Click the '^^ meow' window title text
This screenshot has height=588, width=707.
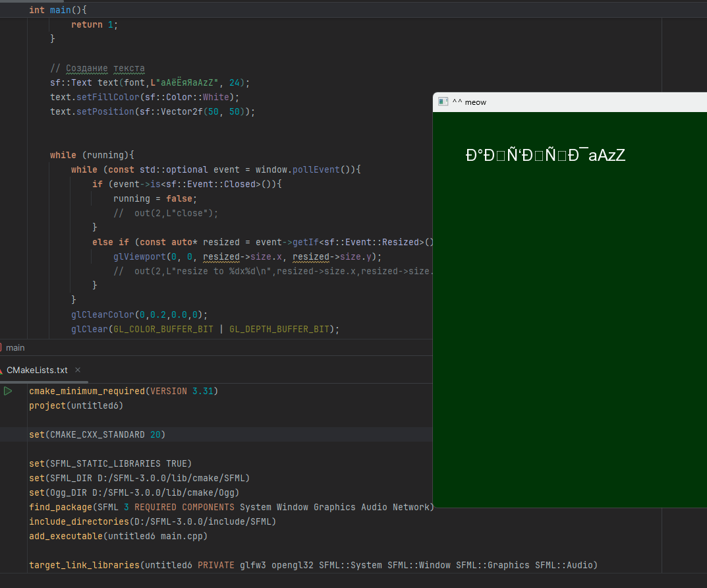pos(469,102)
